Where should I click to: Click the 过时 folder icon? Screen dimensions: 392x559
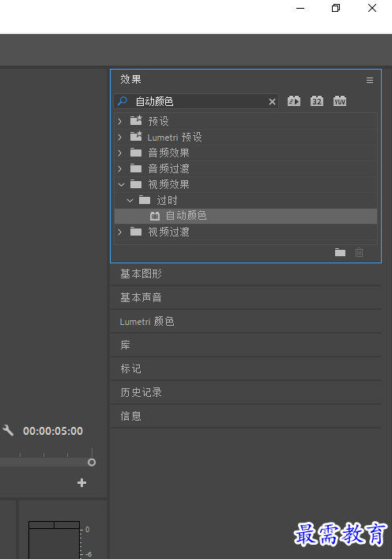point(145,200)
